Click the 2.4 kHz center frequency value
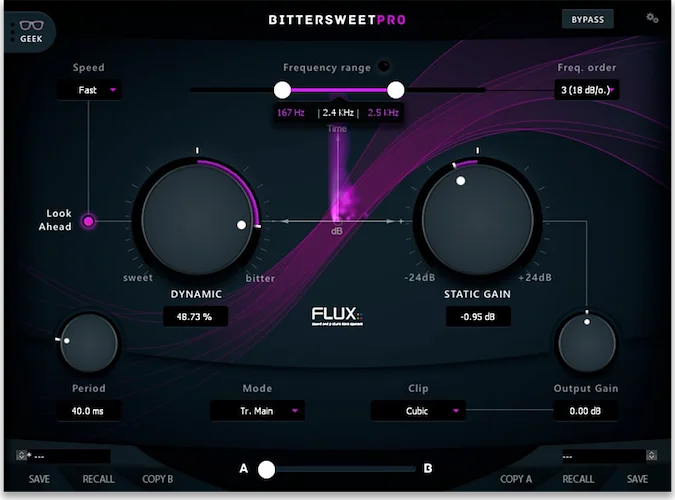This screenshot has width=675, height=500. (338, 113)
